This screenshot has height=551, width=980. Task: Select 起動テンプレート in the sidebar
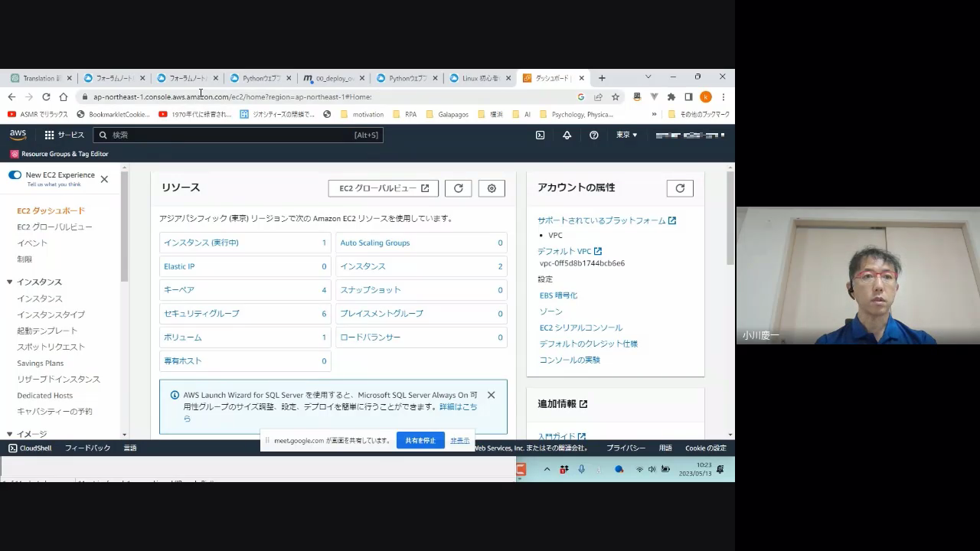pyautogui.click(x=47, y=331)
